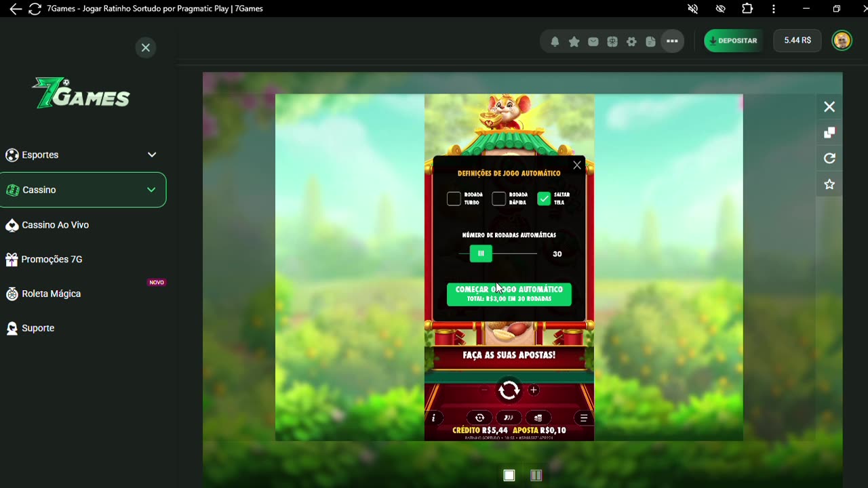This screenshot has height=488, width=868.
Task: Open the game hamburger menu
Action: click(x=583, y=418)
